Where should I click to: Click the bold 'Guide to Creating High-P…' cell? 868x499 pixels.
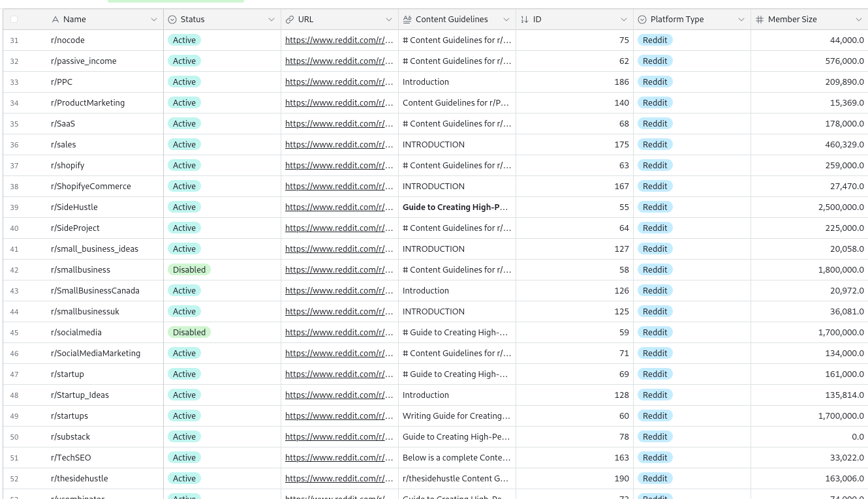[457, 207]
